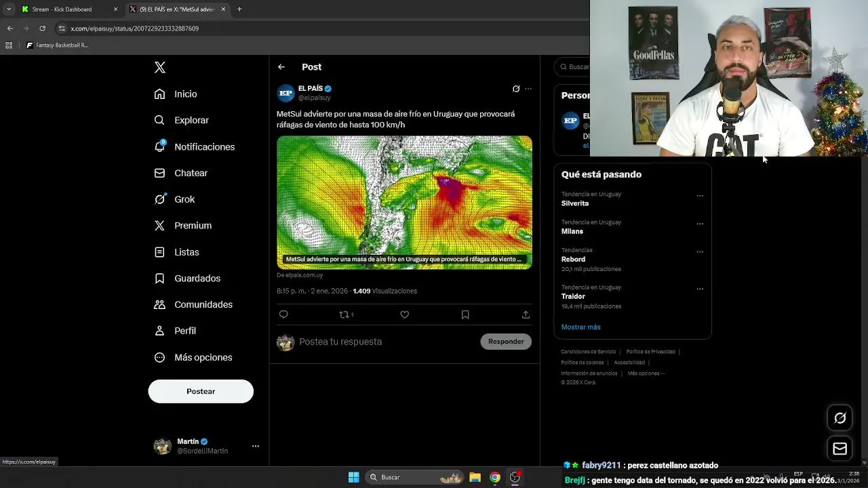The image size is (868, 488).
Task: Open Guardados bookmark icon in sidebar
Action: [159, 279]
